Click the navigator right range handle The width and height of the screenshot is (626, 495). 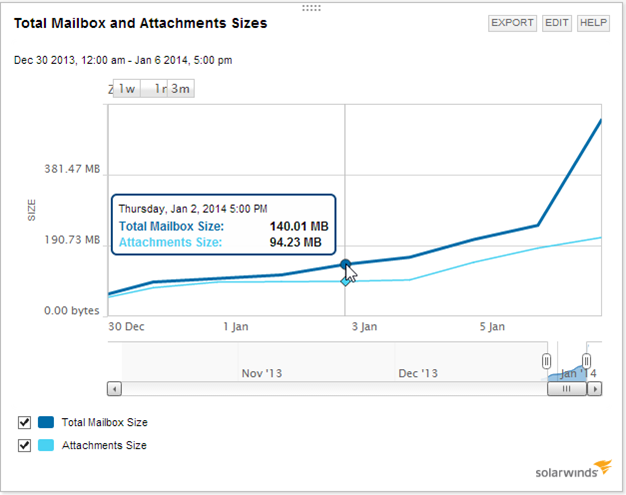pyautogui.click(x=587, y=360)
